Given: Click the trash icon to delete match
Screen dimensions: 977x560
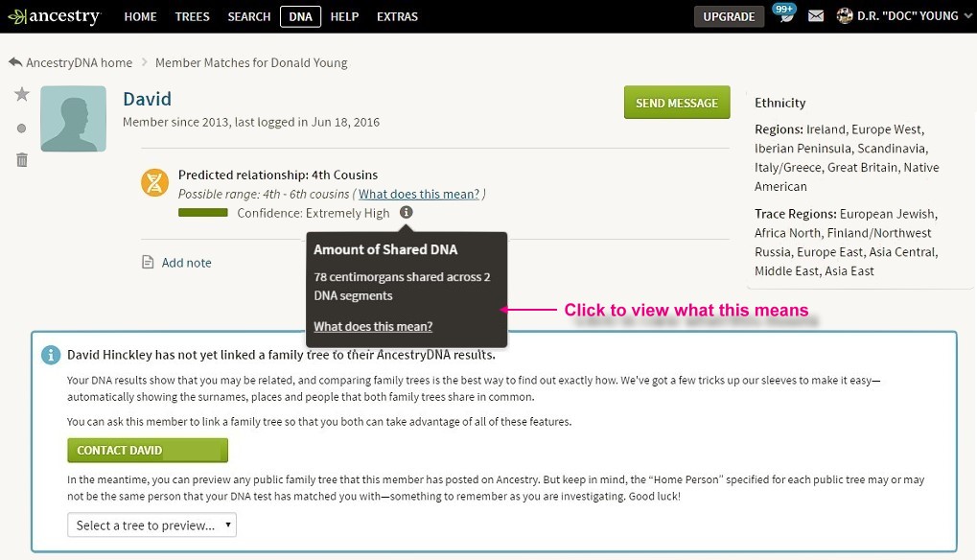Looking at the screenshot, I should tap(22, 160).
